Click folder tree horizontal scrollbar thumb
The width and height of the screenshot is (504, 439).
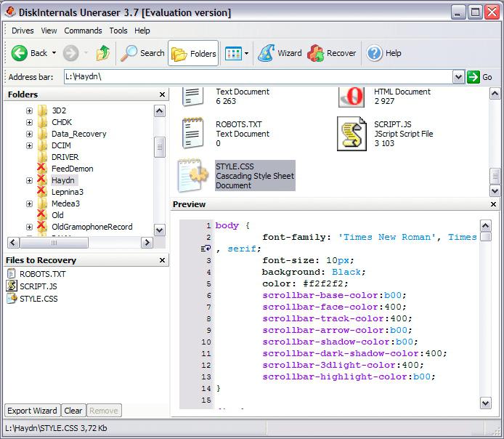(54, 243)
